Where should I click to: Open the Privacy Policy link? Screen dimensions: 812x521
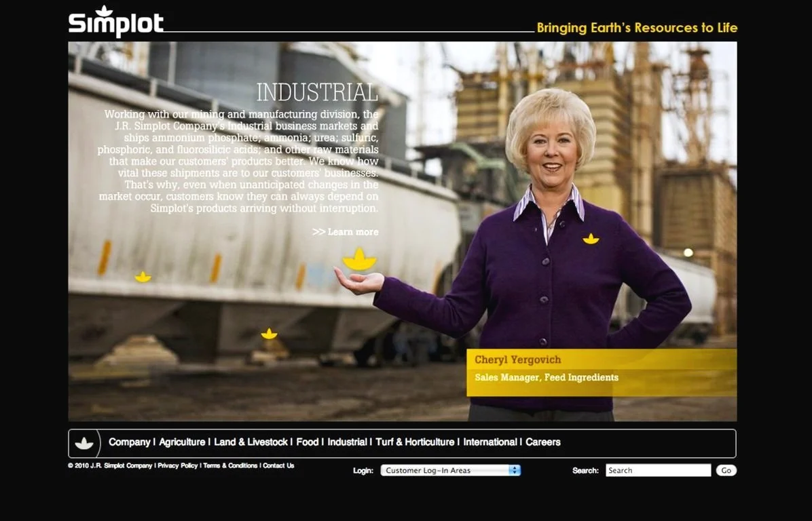tap(178, 465)
